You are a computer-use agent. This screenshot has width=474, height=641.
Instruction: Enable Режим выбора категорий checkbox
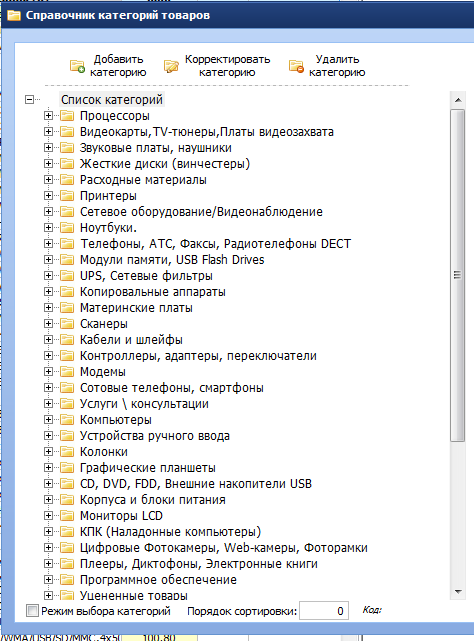click(x=32, y=611)
